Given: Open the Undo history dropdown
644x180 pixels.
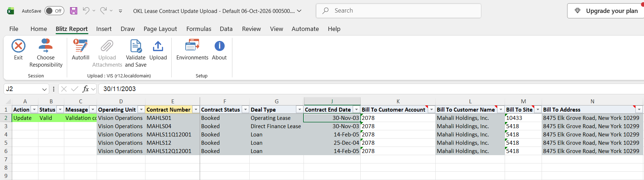Looking at the screenshot, I should pos(94,11).
